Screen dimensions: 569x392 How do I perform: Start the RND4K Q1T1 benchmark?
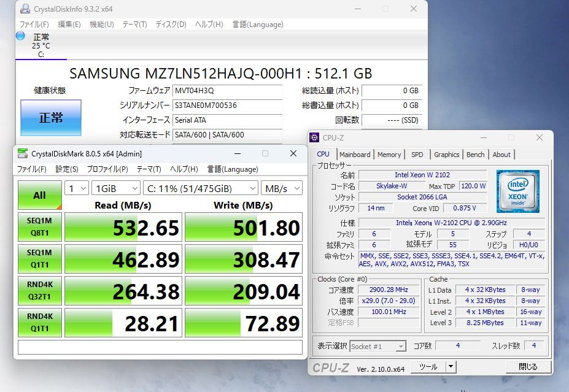39,323
